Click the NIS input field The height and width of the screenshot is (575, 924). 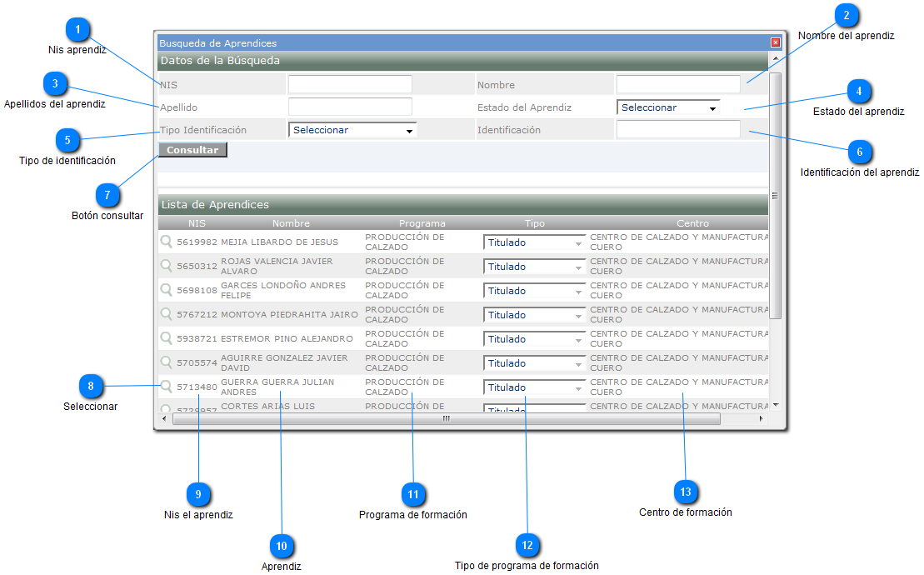[x=350, y=84]
